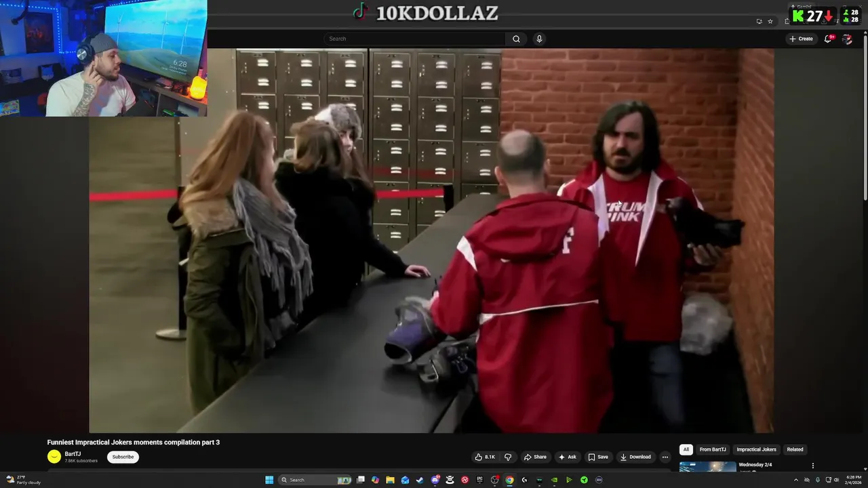868x488 pixels.
Task: Open the BartTJ channel avatar
Action: point(54,457)
